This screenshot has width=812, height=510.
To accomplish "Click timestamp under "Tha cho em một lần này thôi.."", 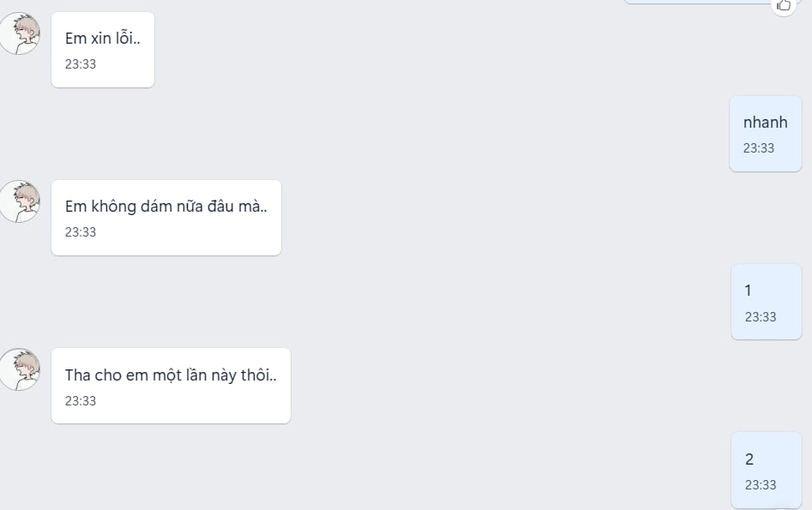I will (81, 401).
